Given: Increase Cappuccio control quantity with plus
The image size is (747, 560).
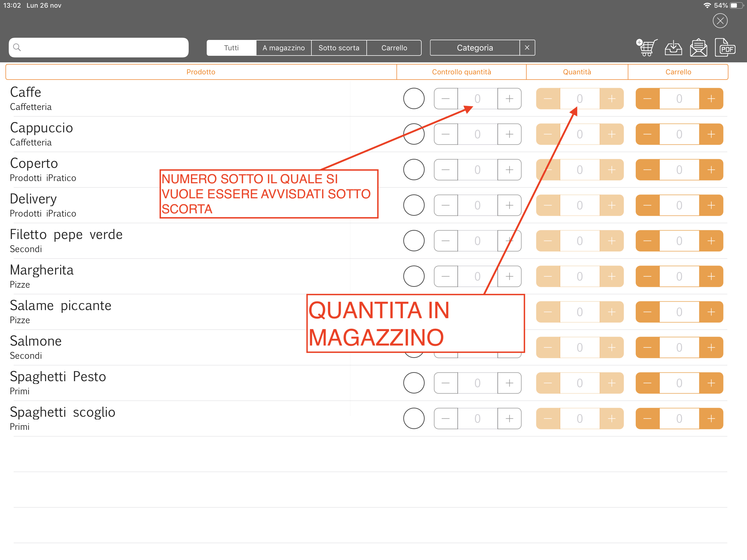Looking at the screenshot, I should [509, 134].
